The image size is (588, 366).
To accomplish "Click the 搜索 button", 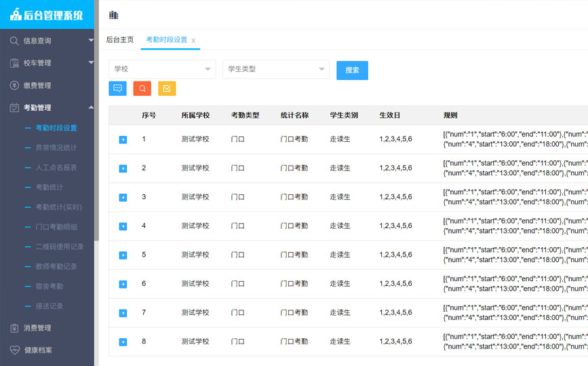I will click(x=352, y=70).
